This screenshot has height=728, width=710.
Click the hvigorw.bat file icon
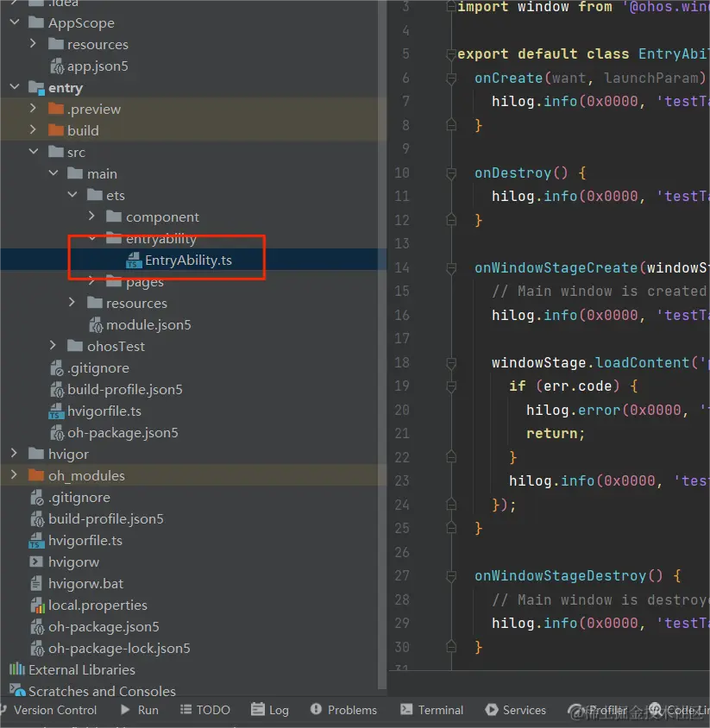36,583
